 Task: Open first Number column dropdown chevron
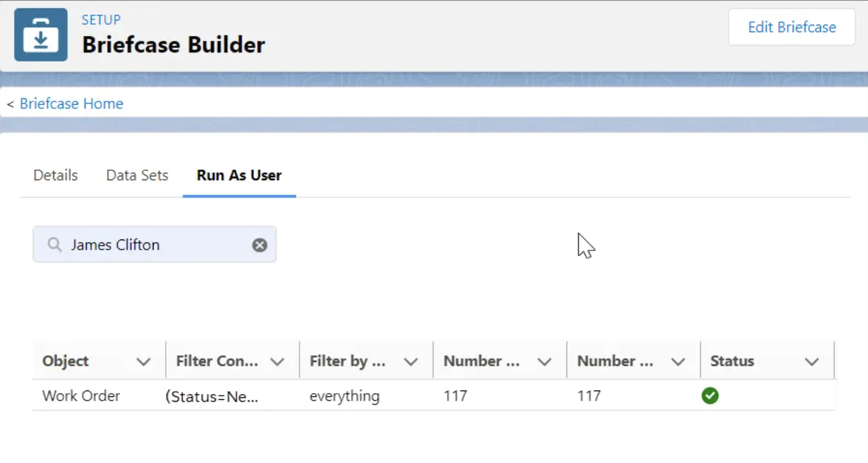[545, 361]
